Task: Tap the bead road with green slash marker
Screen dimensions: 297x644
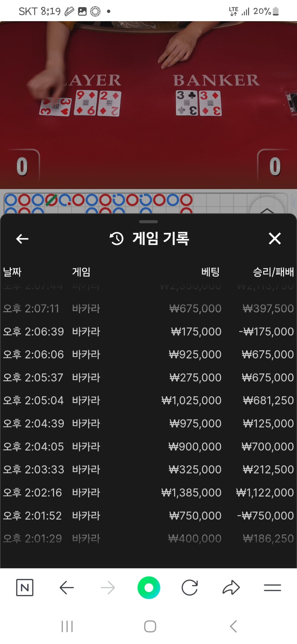Action: (x=51, y=200)
